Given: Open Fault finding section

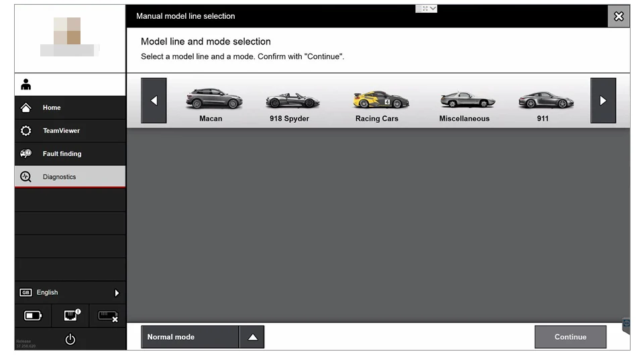Looking at the screenshot, I should click(70, 154).
